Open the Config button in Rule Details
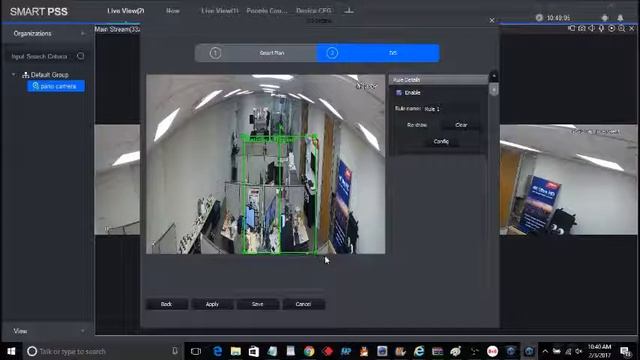640x360 pixels. coord(441,142)
